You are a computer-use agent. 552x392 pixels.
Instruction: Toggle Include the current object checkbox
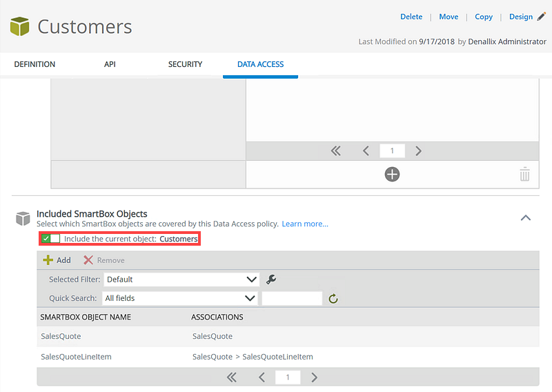(46, 239)
